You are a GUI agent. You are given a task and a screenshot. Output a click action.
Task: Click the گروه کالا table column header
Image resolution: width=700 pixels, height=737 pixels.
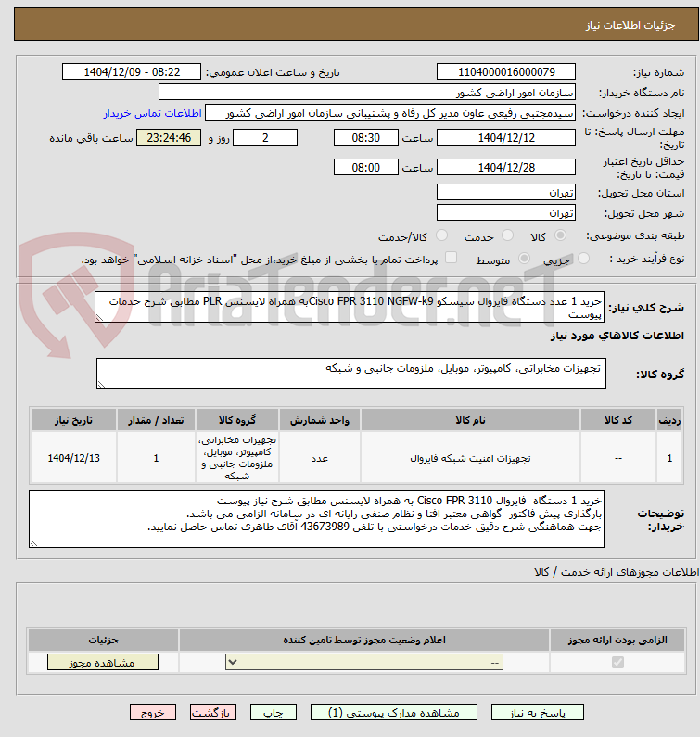[x=237, y=420]
